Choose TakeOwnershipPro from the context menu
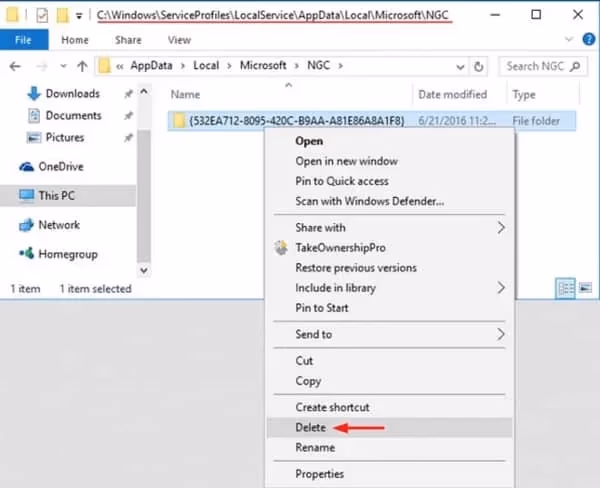This screenshot has height=488, width=600. click(x=390, y=248)
